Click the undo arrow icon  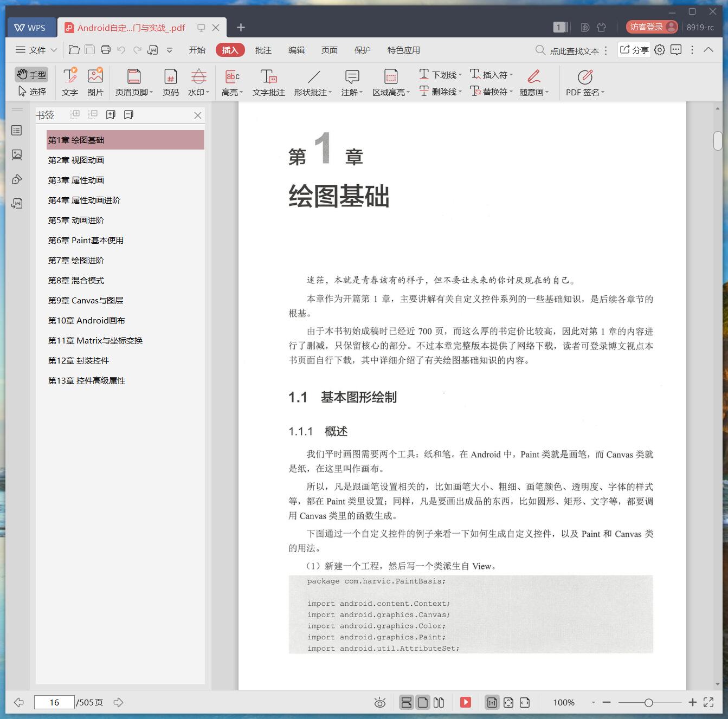121,50
